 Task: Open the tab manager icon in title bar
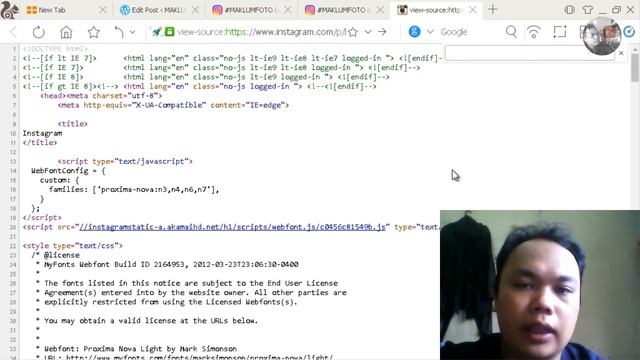(569, 10)
